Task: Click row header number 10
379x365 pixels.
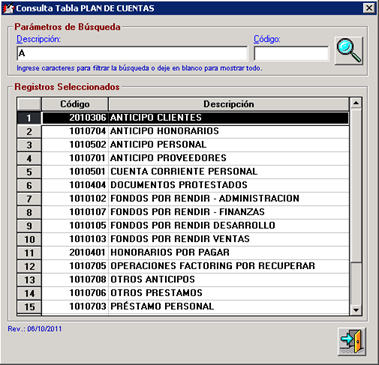Action: (x=29, y=239)
